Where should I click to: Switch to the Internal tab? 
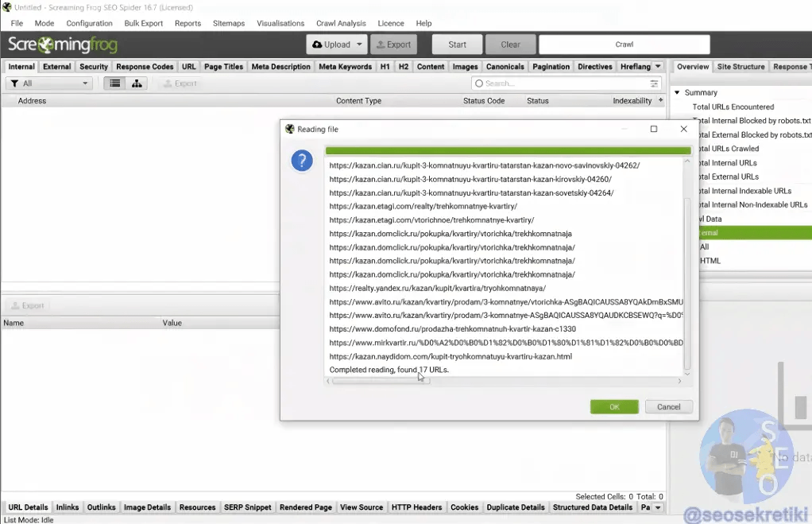click(x=21, y=67)
